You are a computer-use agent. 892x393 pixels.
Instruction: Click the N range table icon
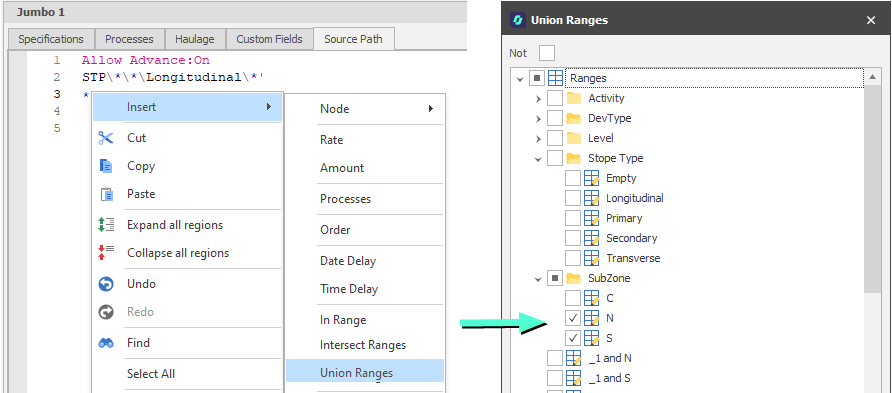pos(592,318)
